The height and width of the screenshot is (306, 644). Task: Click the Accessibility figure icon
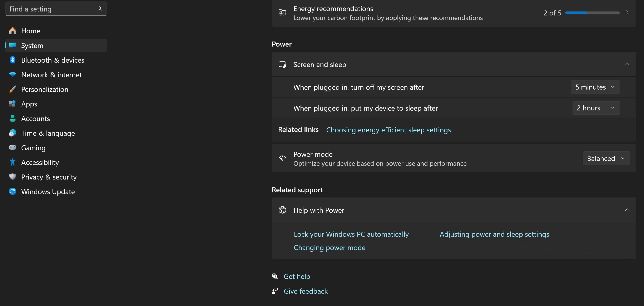coord(13,162)
